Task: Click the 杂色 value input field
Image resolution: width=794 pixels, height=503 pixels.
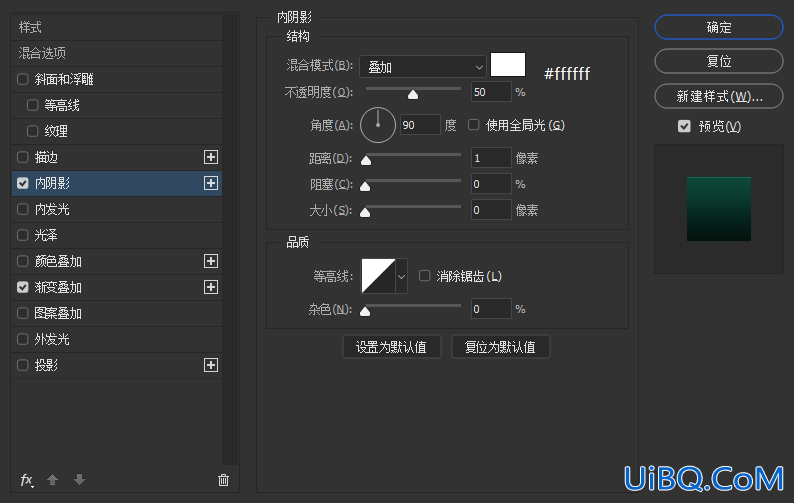Action: tap(491, 308)
